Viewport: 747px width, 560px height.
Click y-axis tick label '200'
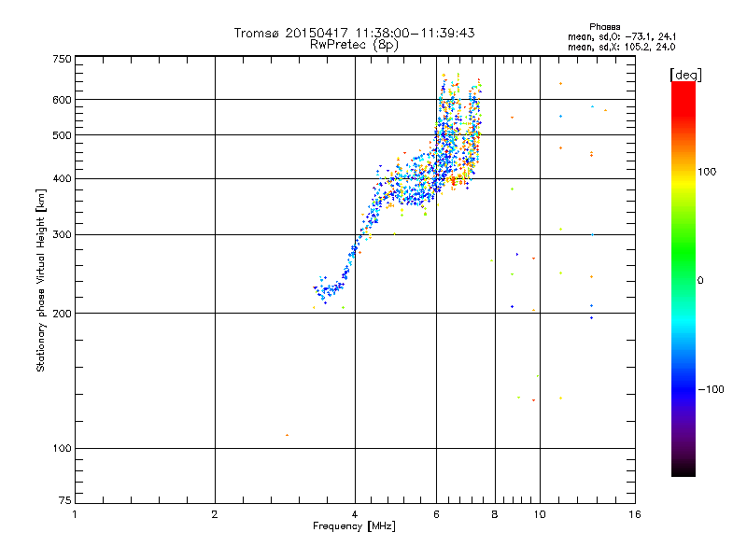click(62, 314)
